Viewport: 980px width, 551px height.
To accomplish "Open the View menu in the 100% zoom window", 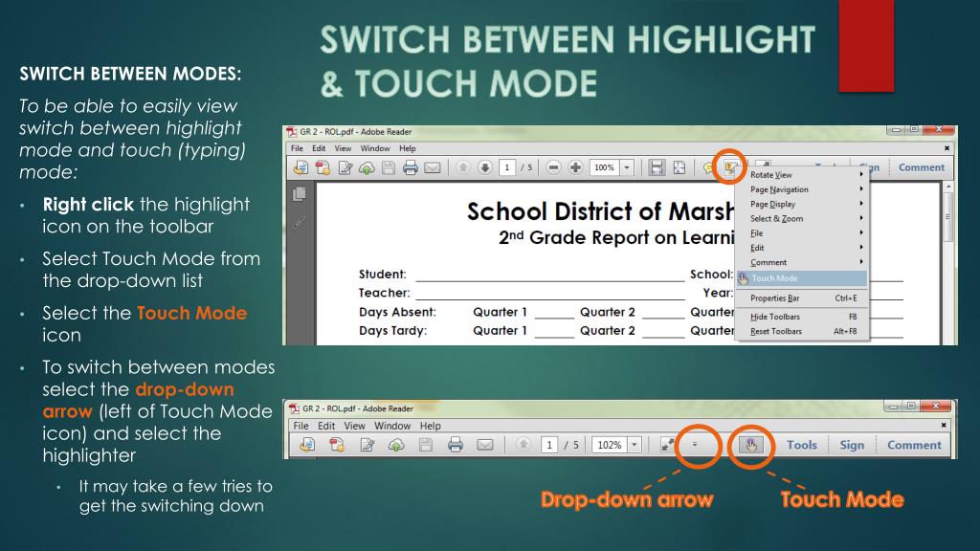I will [343, 148].
